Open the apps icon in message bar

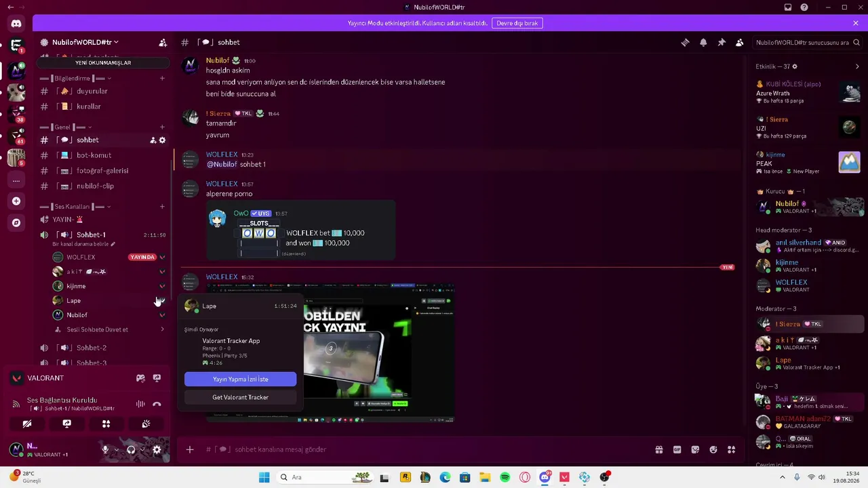coord(731,449)
